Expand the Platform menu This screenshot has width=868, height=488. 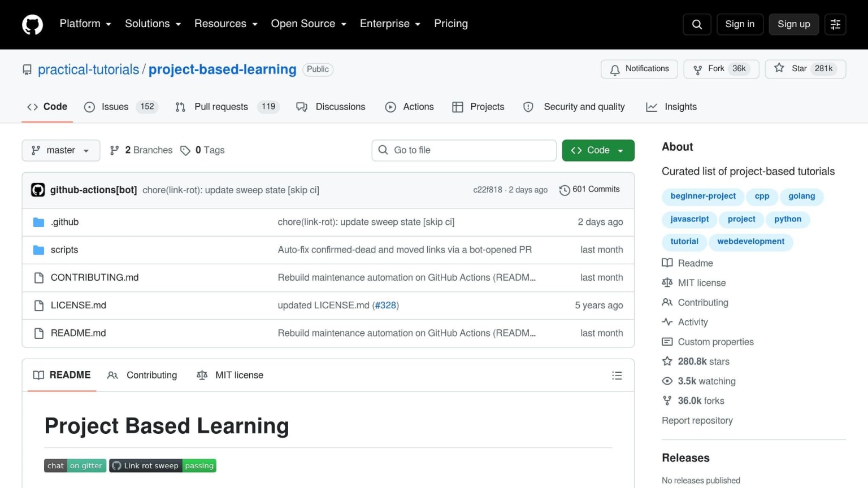point(85,24)
